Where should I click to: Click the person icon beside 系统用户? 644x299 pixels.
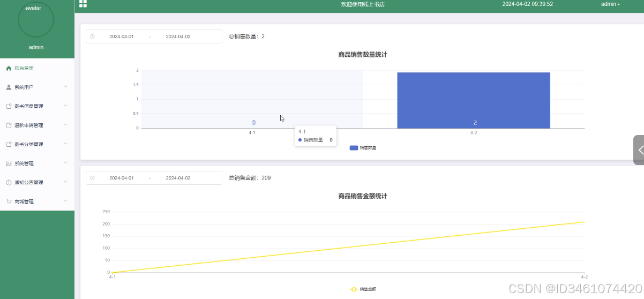[x=9, y=87]
